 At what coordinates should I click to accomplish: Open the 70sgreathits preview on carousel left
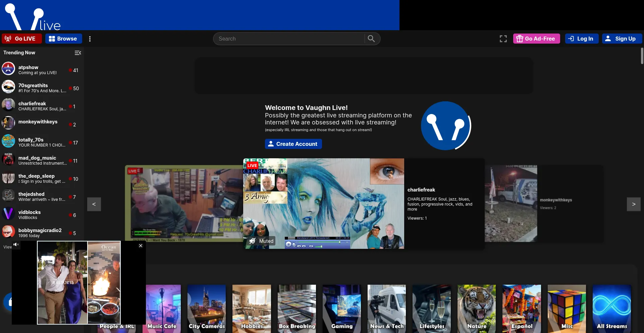184,203
